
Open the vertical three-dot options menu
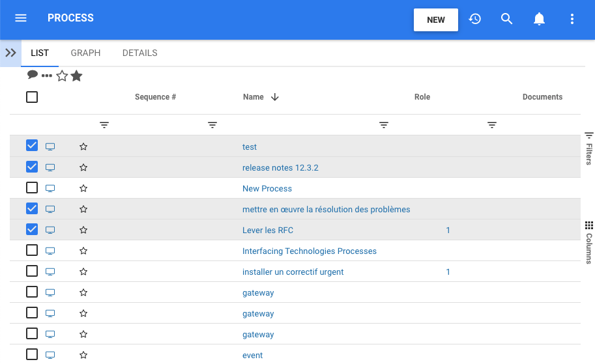tap(572, 19)
